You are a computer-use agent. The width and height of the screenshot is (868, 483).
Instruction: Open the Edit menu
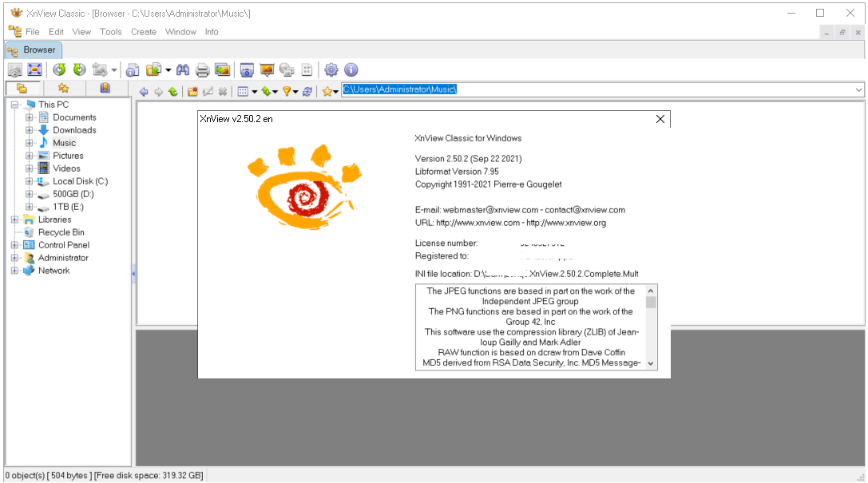pyautogui.click(x=56, y=32)
